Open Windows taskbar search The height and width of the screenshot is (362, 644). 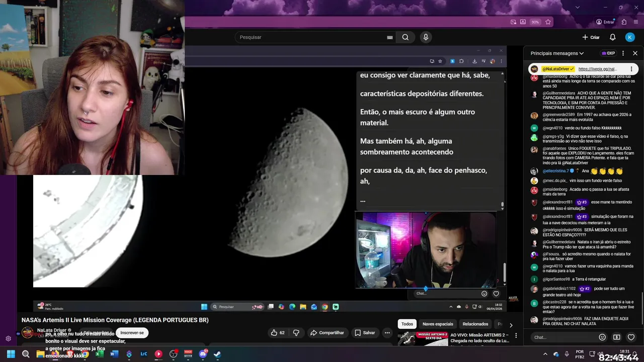pos(26,354)
